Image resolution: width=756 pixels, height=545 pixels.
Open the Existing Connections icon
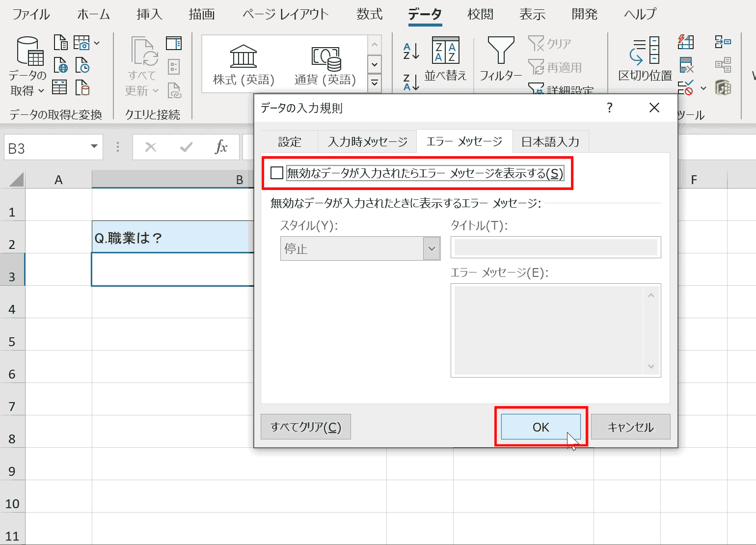pos(82,87)
